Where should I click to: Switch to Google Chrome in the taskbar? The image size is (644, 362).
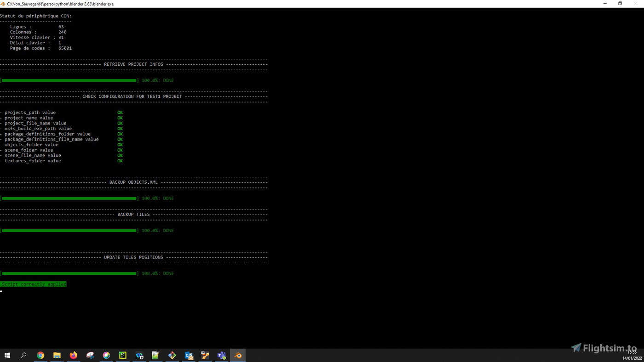click(x=40, y=355)
